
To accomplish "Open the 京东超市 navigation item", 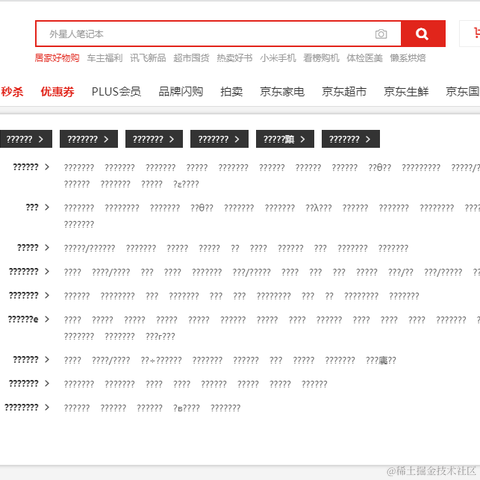I will pos(344,92).
